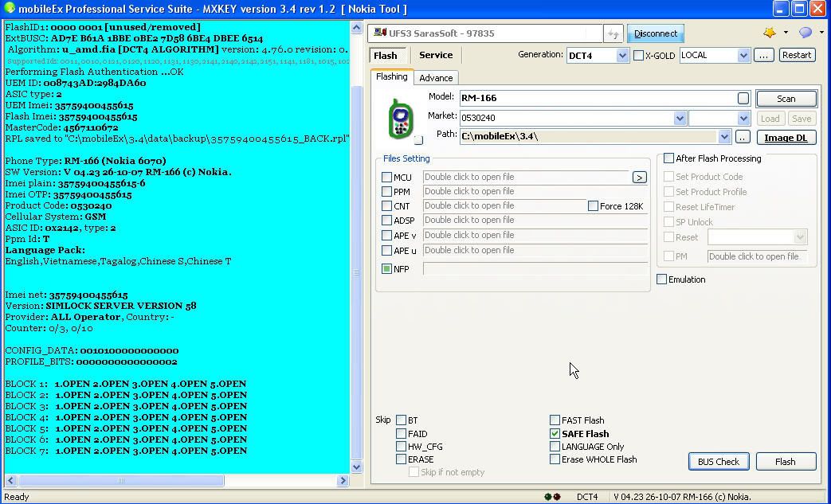The width and height of the screenshot is (831, 504).
Task: Open the empty dropdown next to Market
Action: tap(743, 118)
